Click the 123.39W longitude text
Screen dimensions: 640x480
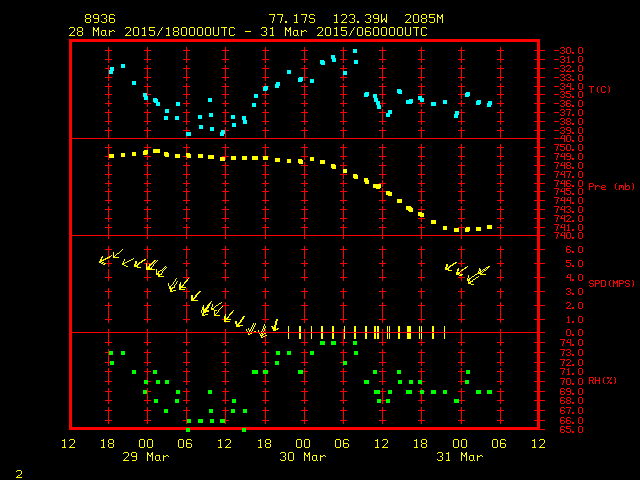[x=360, y=19]
